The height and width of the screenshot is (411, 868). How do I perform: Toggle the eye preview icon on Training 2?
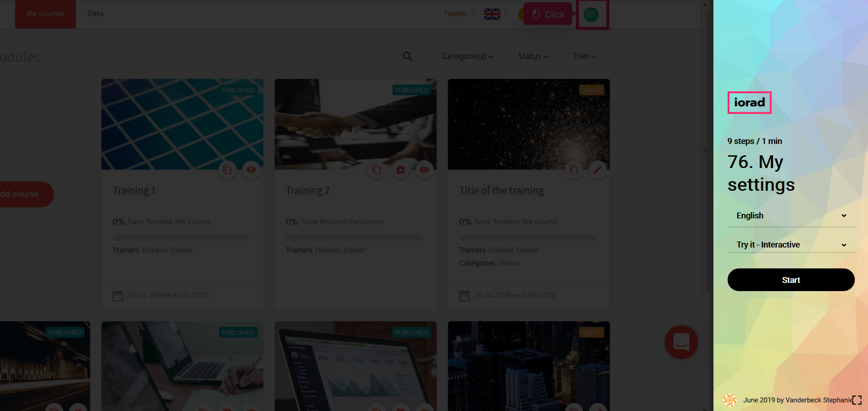pos(424,170)
